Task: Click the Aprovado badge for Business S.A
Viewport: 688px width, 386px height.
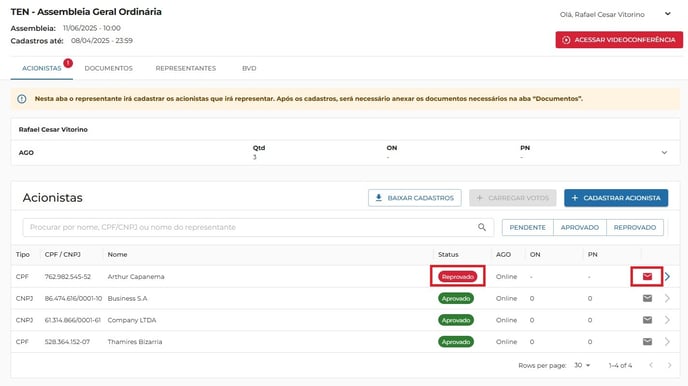Action: coord(455,298)
